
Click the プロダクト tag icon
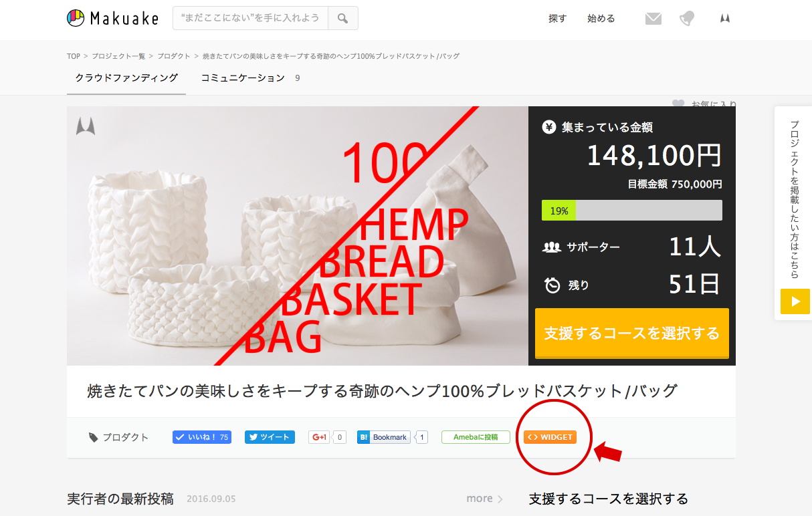point(94,437)
